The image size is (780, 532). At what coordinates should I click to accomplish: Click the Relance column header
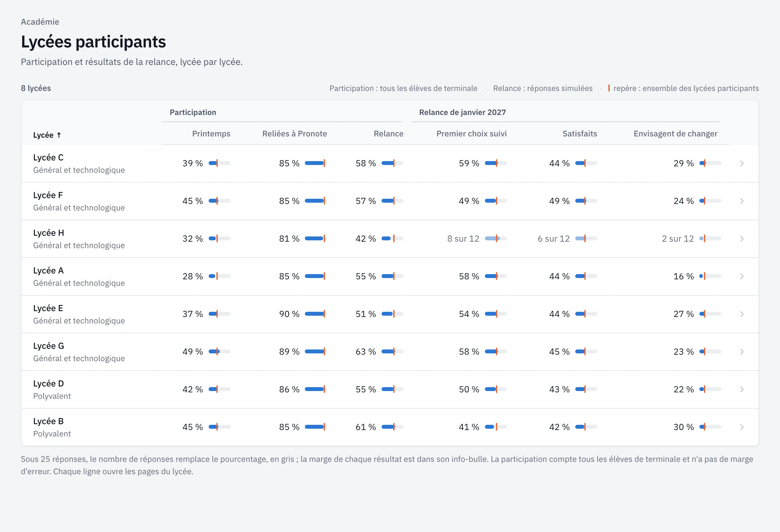(x=388, y=134)
